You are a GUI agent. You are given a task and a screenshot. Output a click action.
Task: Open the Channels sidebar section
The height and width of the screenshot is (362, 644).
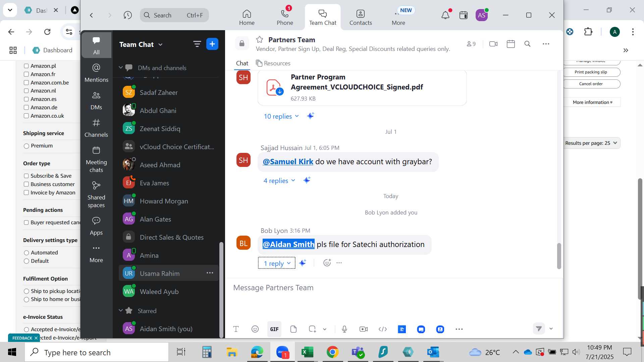pyautogui.click(x=96, y=128)
